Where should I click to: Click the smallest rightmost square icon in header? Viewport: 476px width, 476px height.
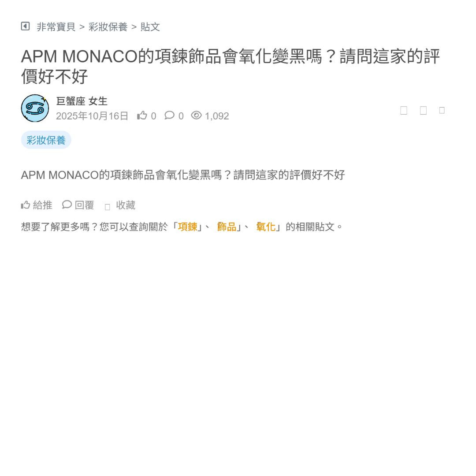coord(442,110)
